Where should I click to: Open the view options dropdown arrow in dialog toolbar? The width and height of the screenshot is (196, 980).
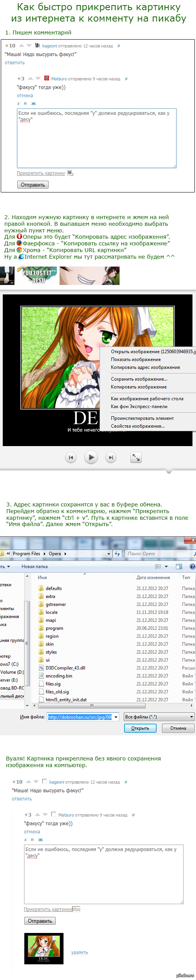(x=166, y=566)
